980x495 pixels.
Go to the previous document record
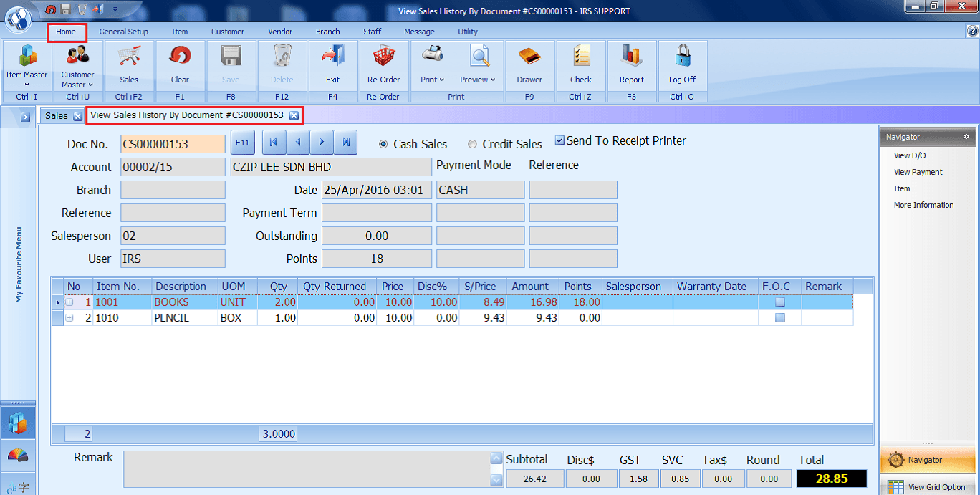[297, 143]
